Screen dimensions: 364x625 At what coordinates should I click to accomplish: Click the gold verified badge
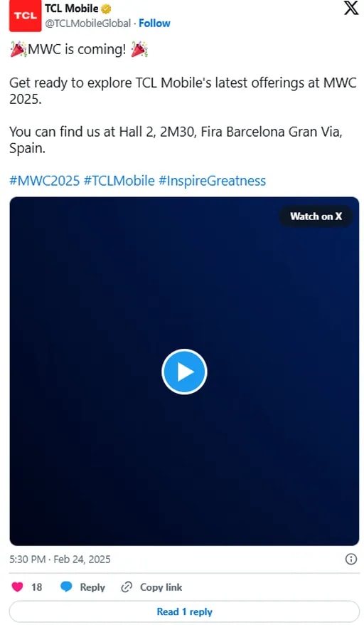pyautogui.click(x=106, y=9)
